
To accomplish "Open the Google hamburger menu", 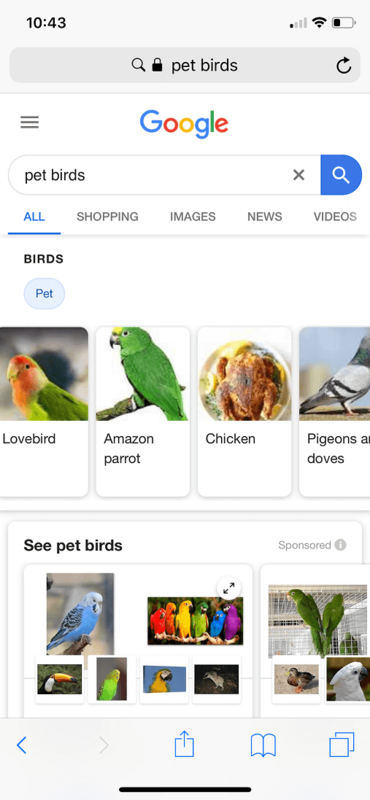I will (x=30, y=122).
